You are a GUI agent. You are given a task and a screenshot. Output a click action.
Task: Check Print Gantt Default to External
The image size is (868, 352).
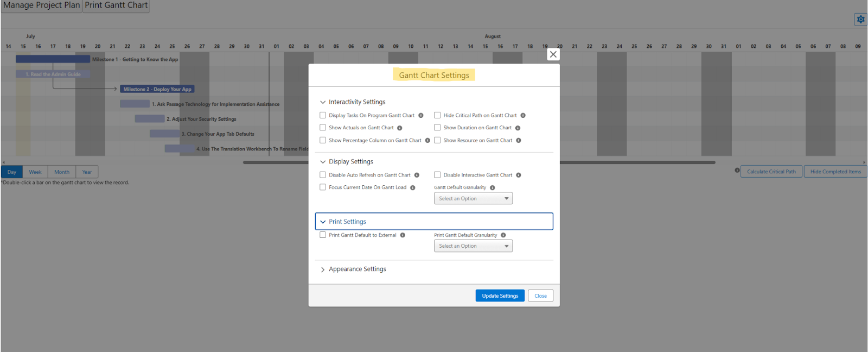click(323, 235)
